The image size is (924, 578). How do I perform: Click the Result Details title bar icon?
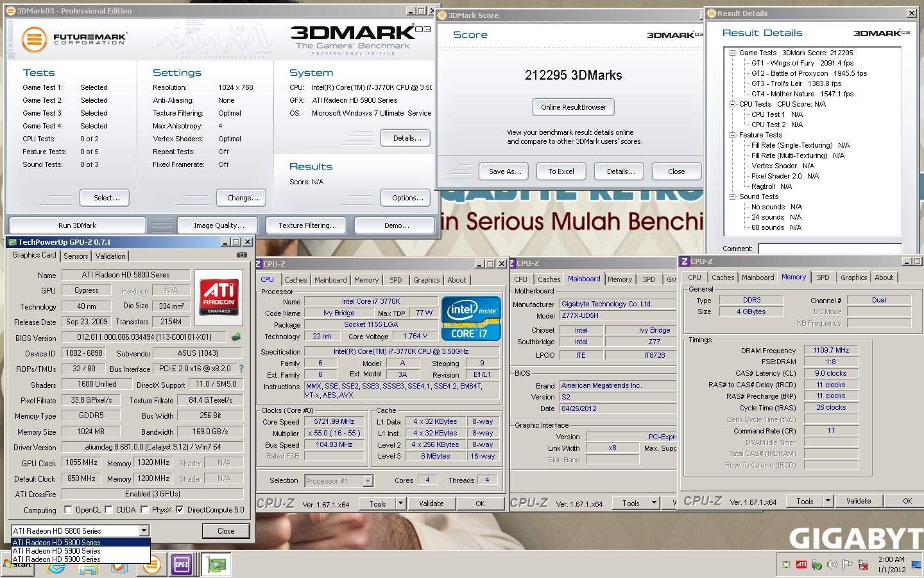711,13
